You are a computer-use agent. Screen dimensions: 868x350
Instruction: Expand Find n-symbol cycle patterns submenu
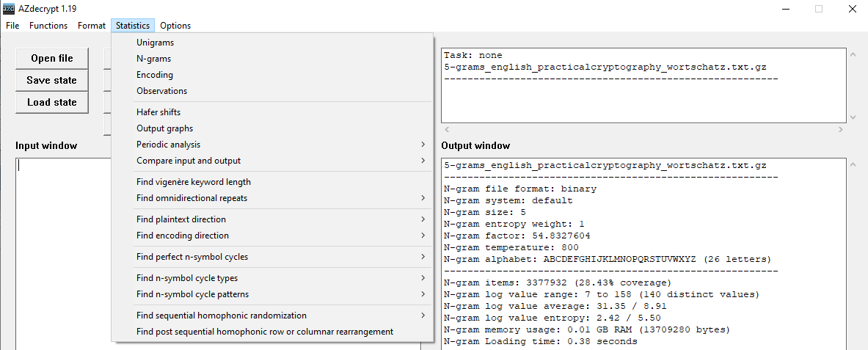(x=271, y=294)
